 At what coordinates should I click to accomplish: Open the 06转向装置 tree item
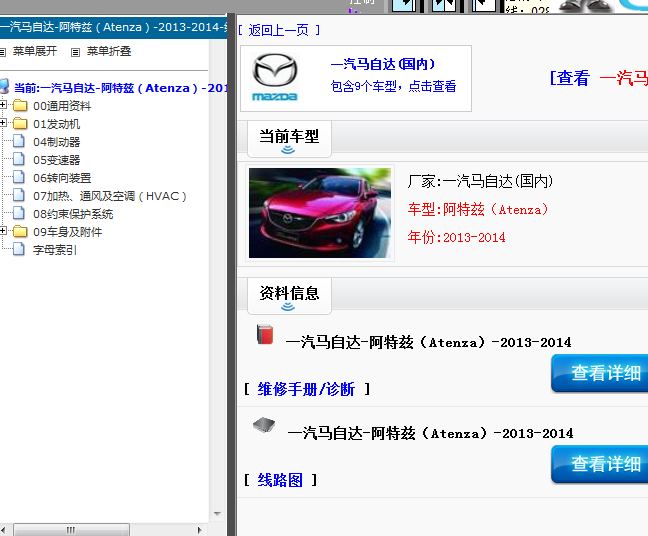(x=62, y=178)
